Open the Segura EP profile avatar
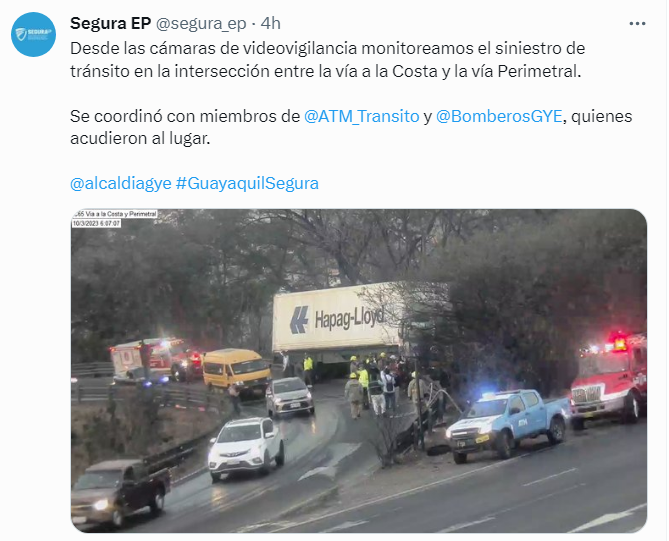This screenshot has height=541, width=669. pyautogui.click(x=33, y=35)
